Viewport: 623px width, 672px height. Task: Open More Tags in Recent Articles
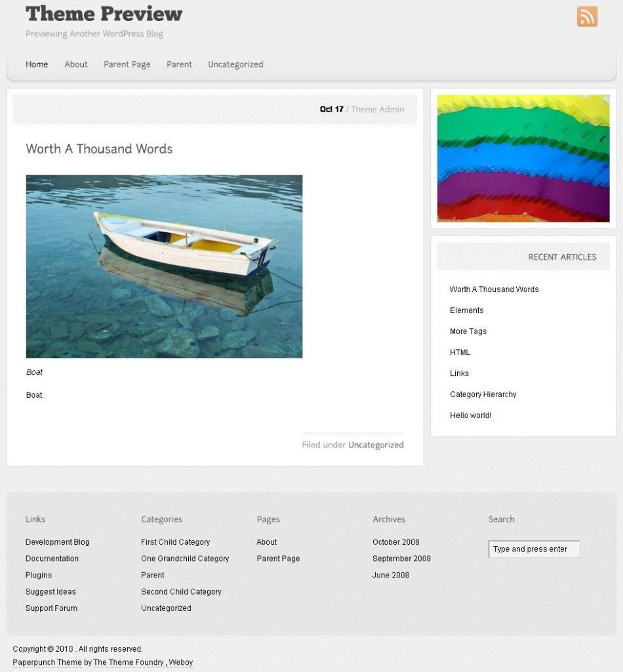(468, 331)
